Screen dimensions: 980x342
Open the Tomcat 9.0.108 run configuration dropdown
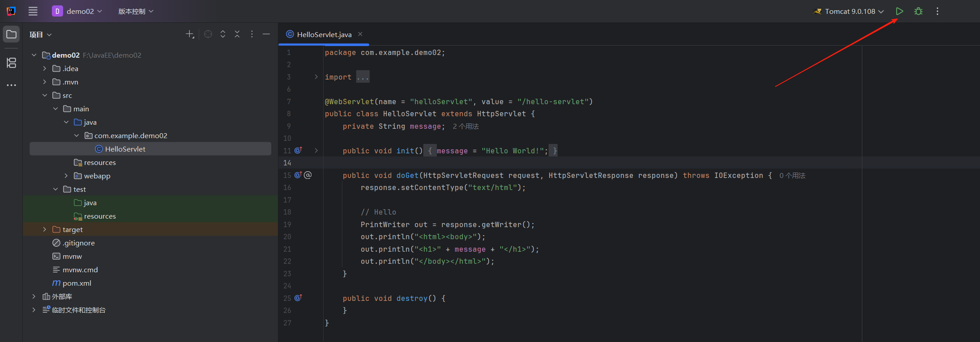[x=848, y=11]
